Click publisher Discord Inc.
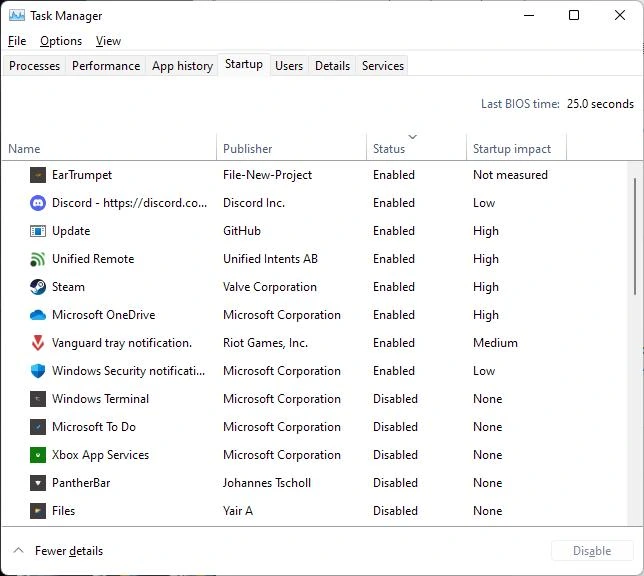The height and width of the screenshot is (576, 644). [x=254, y=203]
